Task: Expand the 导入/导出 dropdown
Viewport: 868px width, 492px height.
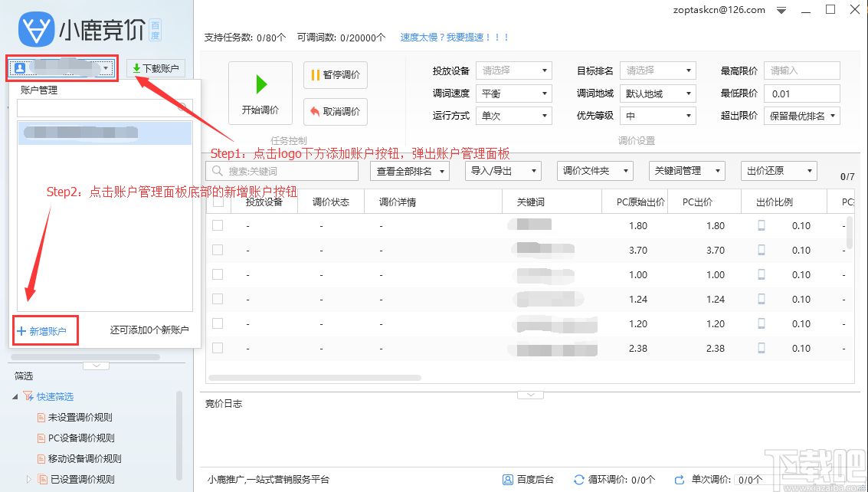Action: coord(503,170)
